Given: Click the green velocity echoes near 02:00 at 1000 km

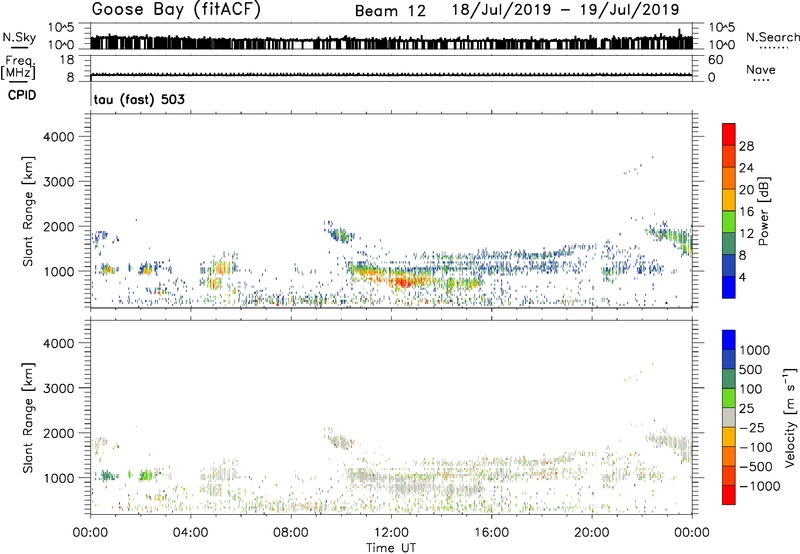Looking at the screenshot, I should pyautogui.click(x=146, y=475).
